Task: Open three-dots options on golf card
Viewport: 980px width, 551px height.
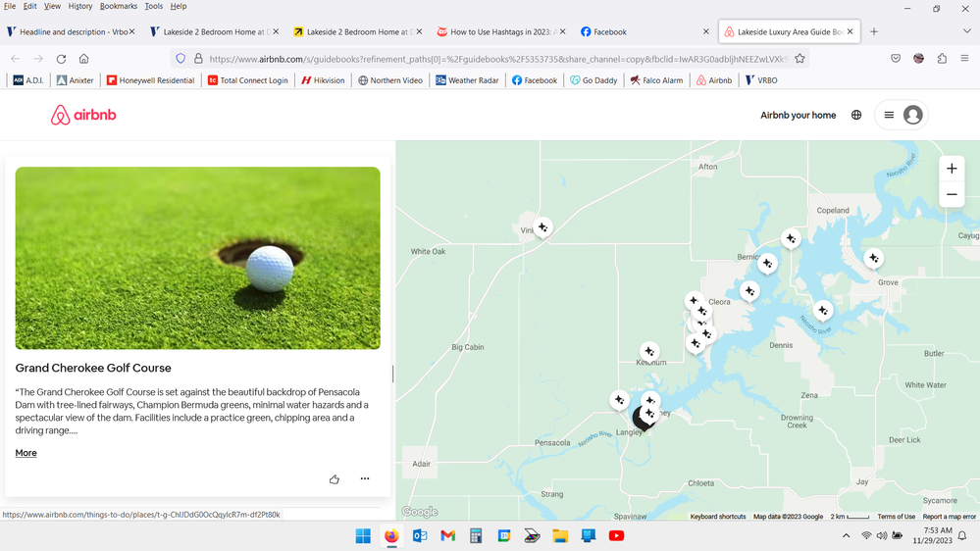Action: [365, 479]
